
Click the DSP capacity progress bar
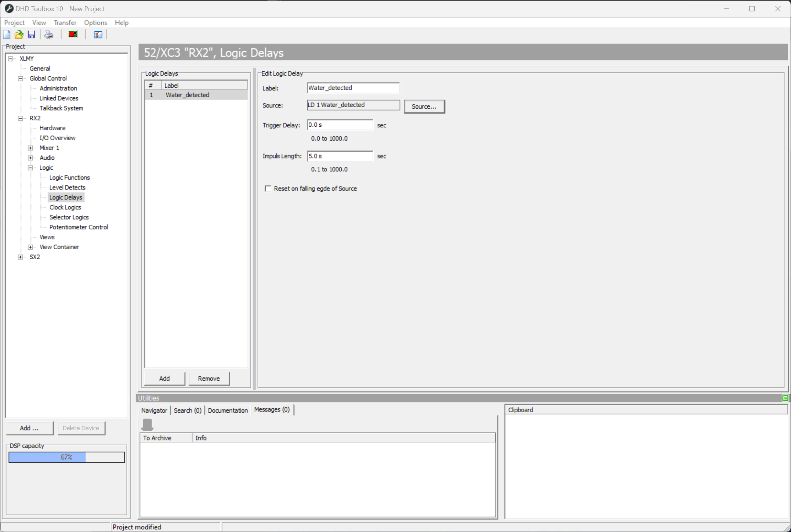coord(66,457)
